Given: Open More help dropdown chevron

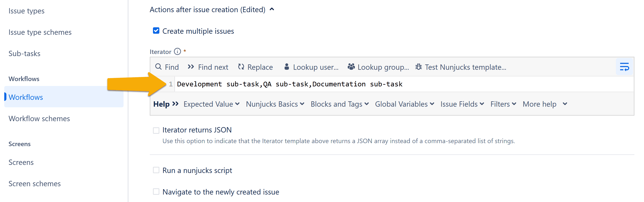Looking at the screenshot, I should click(565, 104).
